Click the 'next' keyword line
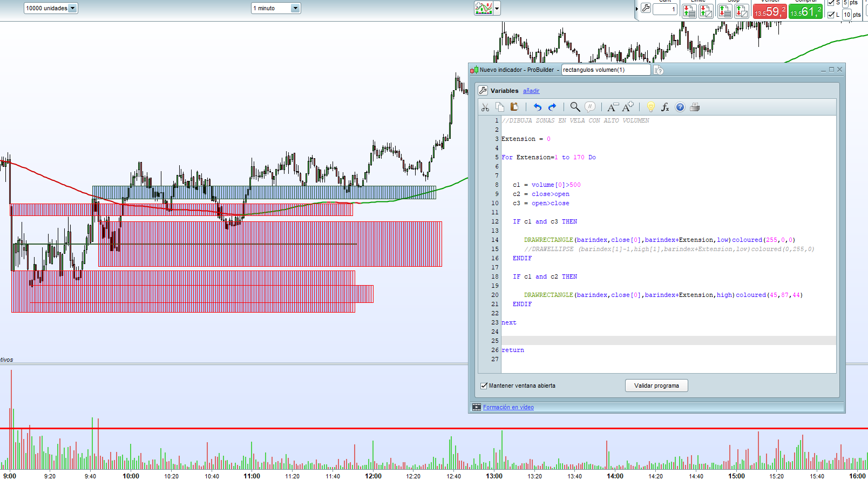 tap(509, 322)
